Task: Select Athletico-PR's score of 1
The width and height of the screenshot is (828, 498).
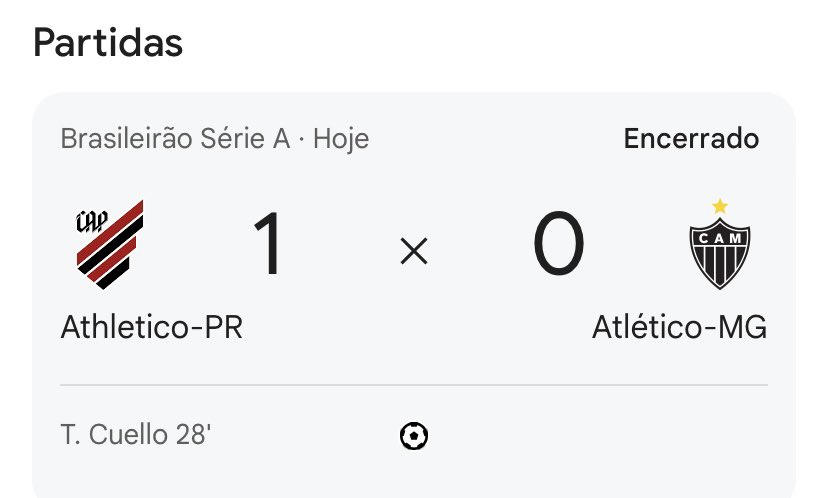Action: point(268,246)
